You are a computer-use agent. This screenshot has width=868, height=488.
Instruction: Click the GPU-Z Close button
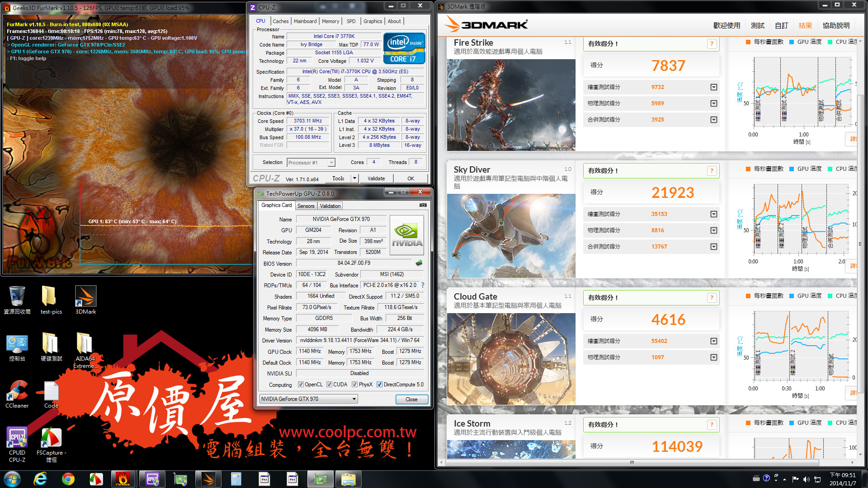coord(411,399)
